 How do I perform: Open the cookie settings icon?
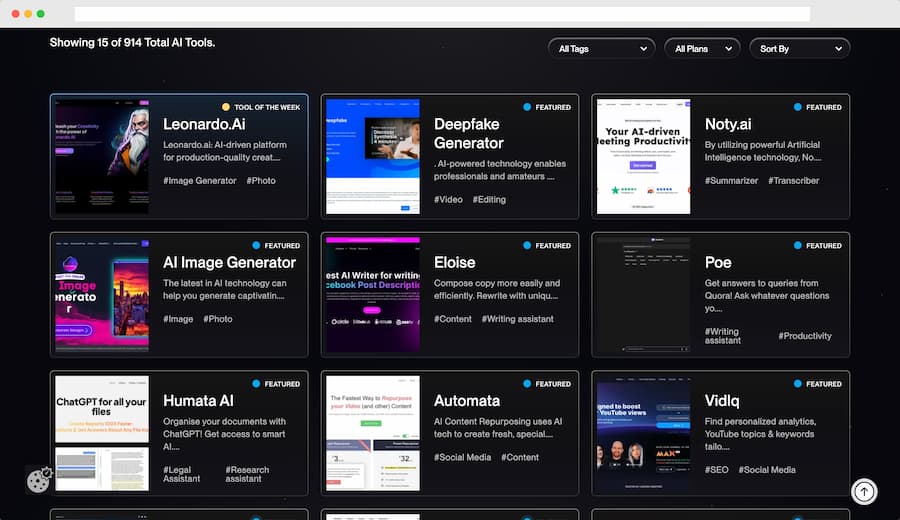(39, 480)
